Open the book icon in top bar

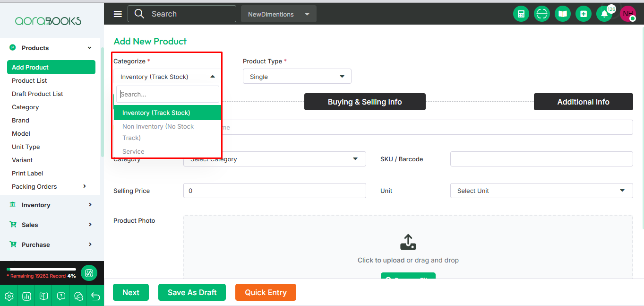pyautogui.click(x=563, y=14)
